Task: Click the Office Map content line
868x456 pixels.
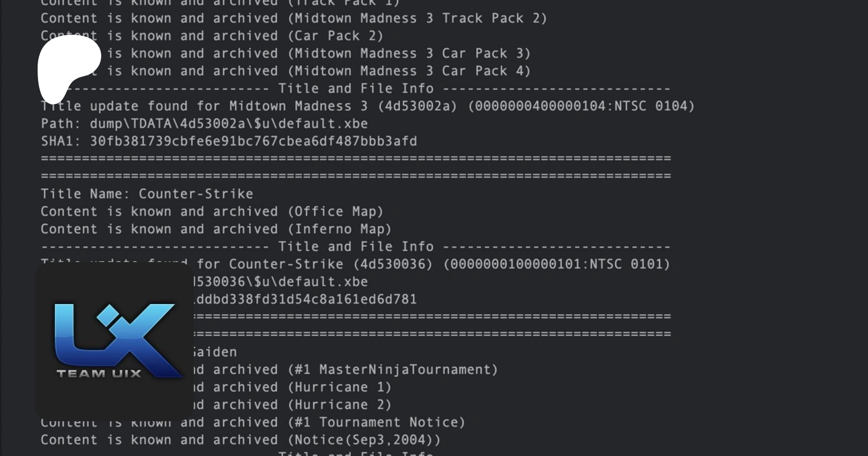Action: pyautogui.click(x=212, y=211)
